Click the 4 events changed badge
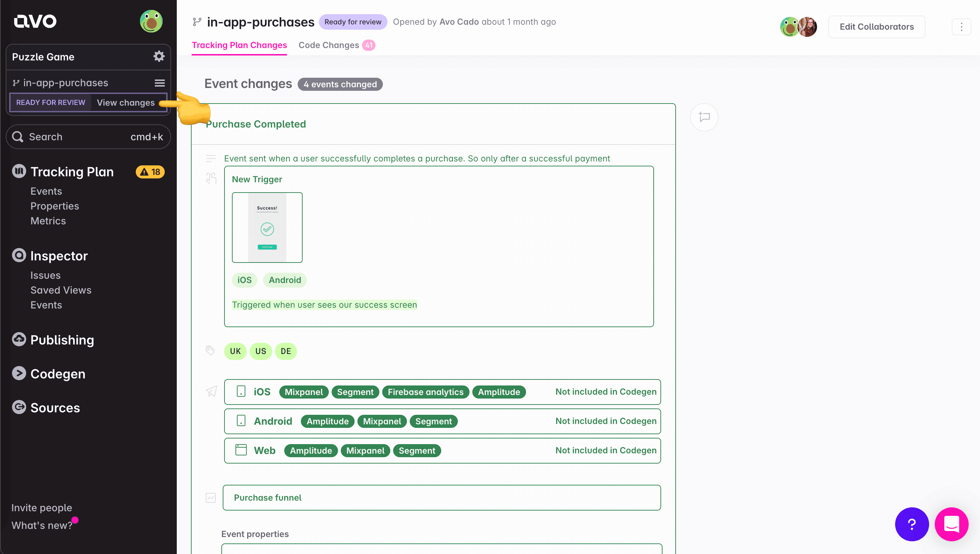 point(340,84)
